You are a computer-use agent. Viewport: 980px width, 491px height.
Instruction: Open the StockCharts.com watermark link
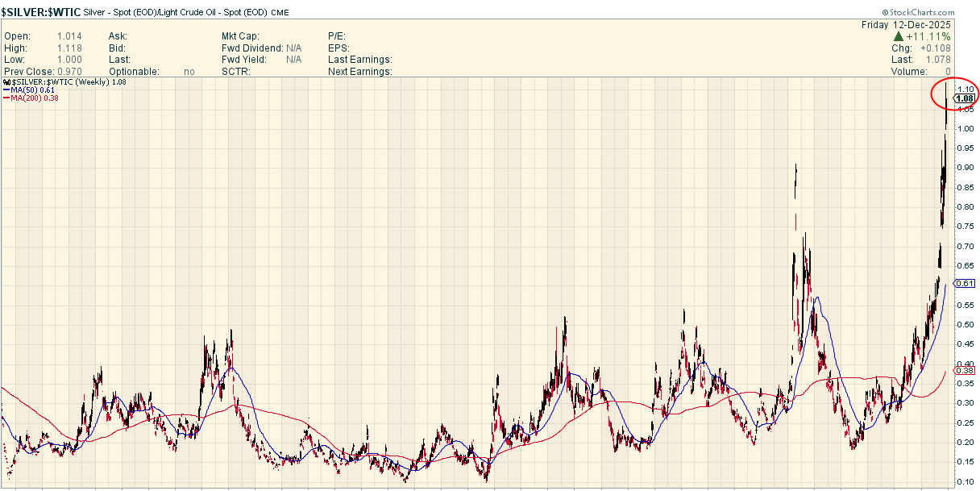point(922,13)
